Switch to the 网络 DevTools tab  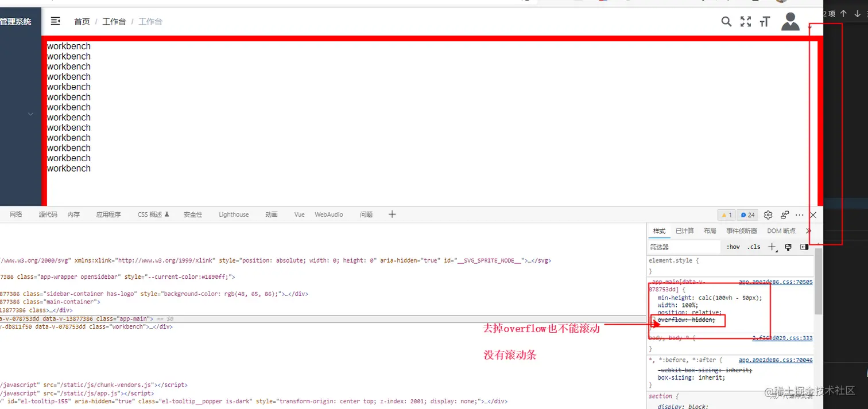pyautogui.click(x=16, y=215)
